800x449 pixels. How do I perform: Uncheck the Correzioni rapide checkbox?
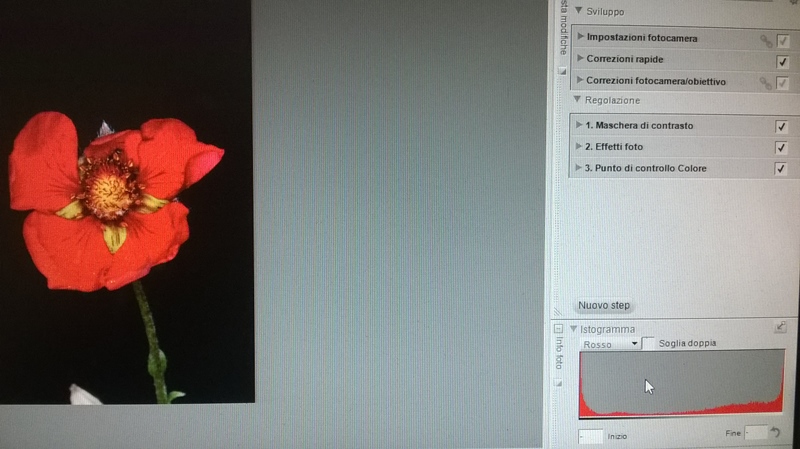click(x=782, y=61)
